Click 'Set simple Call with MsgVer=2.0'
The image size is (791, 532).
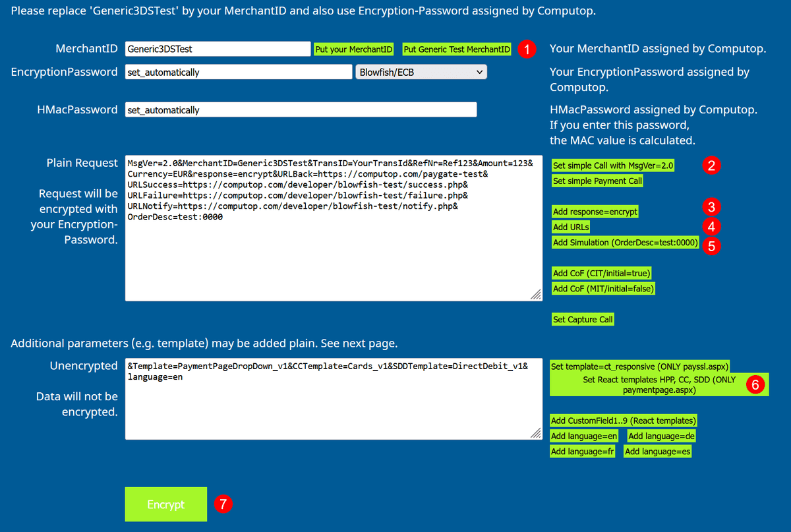pyautogui.click(x=613, y=165)
